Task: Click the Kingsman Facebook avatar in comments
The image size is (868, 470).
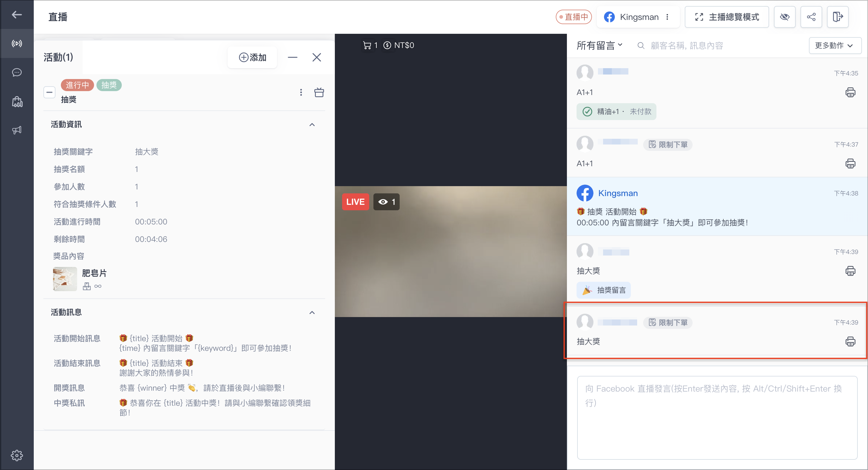Action: (x=585, y=193)
